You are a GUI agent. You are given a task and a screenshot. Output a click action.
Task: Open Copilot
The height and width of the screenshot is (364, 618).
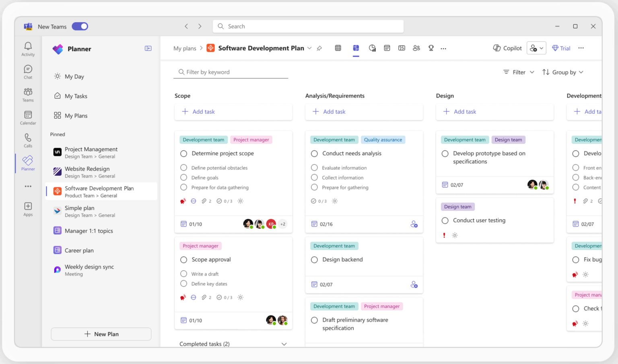click(x=507, y=48)
